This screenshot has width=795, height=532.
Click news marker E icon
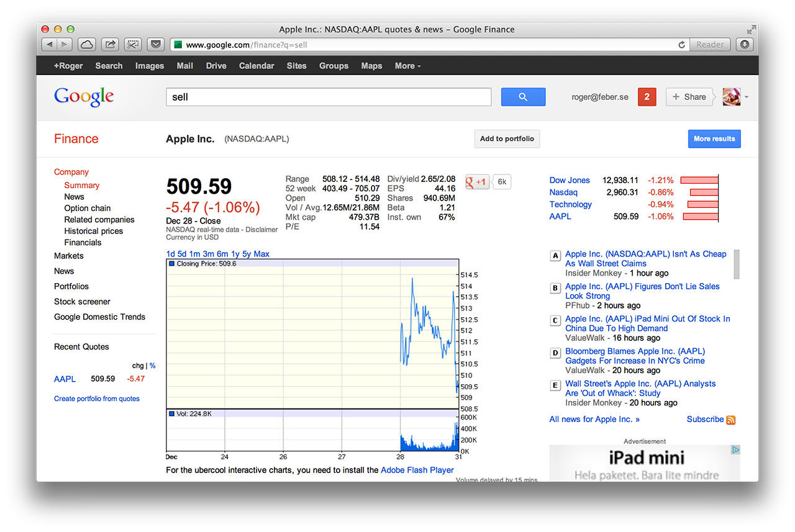click(x=555, y=385)
